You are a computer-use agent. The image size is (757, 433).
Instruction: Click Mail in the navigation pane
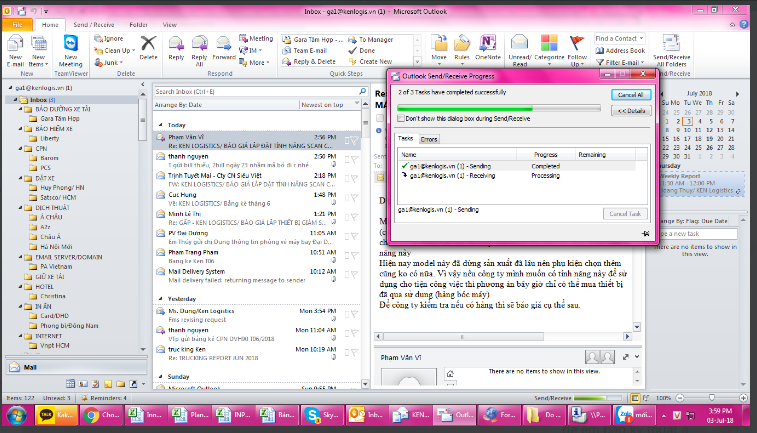(x=76, y=367)
